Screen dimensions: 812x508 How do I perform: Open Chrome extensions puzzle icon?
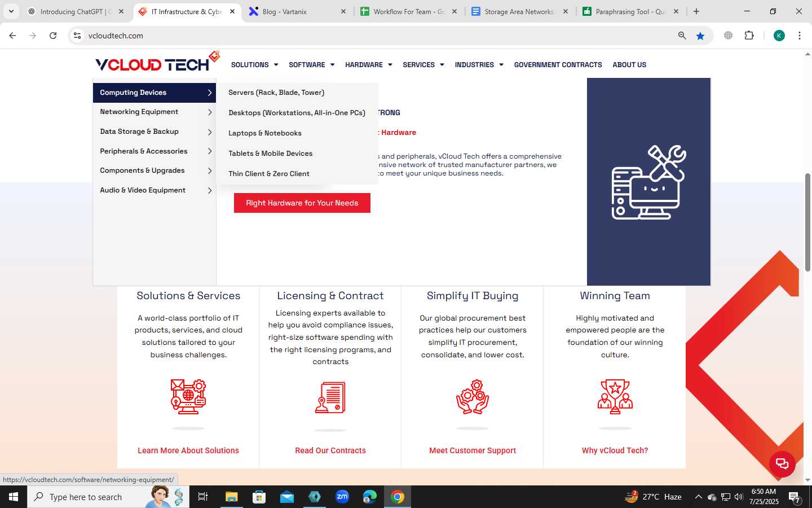tap(749, 36)
